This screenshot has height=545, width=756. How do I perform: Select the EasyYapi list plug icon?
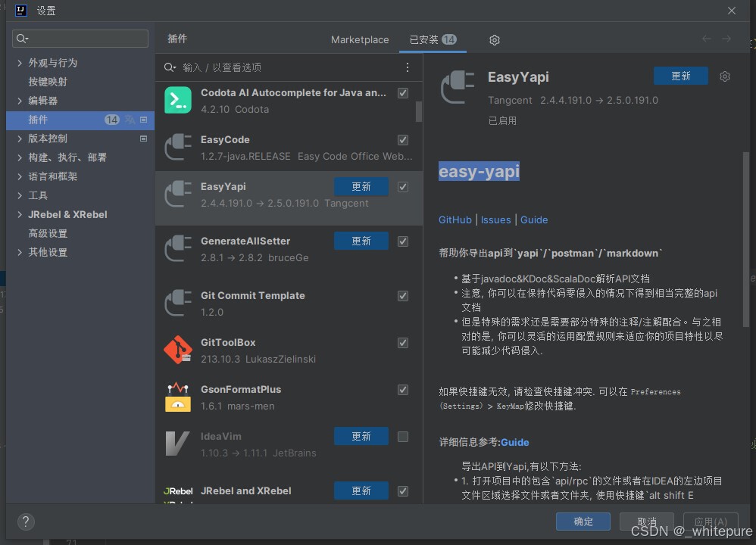178,194
